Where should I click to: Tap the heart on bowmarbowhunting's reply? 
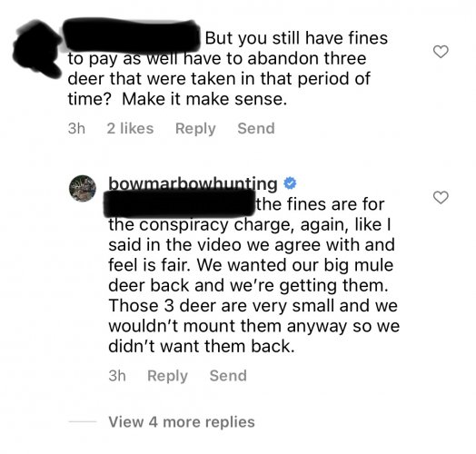tap(441, 198)
